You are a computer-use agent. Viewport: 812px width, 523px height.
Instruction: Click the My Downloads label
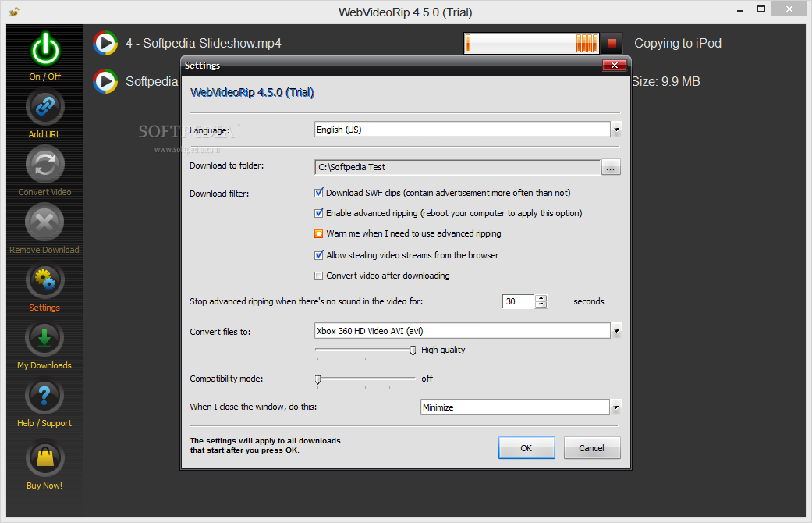44,365
